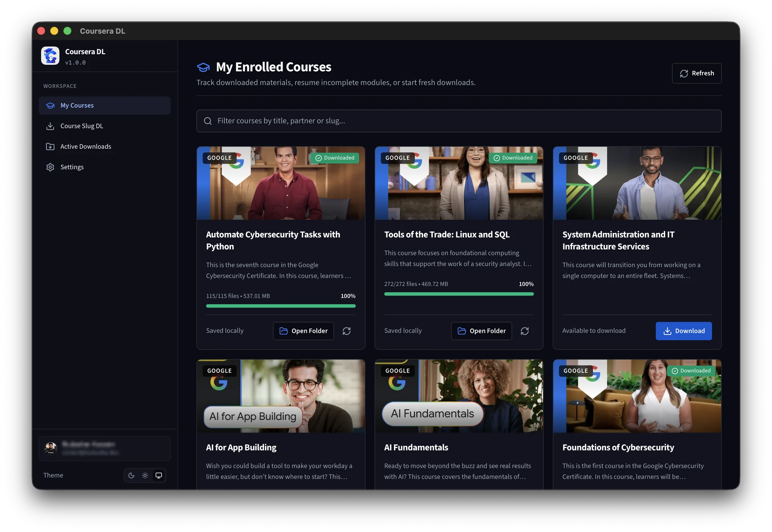Click the title 'AI for App Building'
The height and width of the screenshot is (532, 772).
coord(241,447)
